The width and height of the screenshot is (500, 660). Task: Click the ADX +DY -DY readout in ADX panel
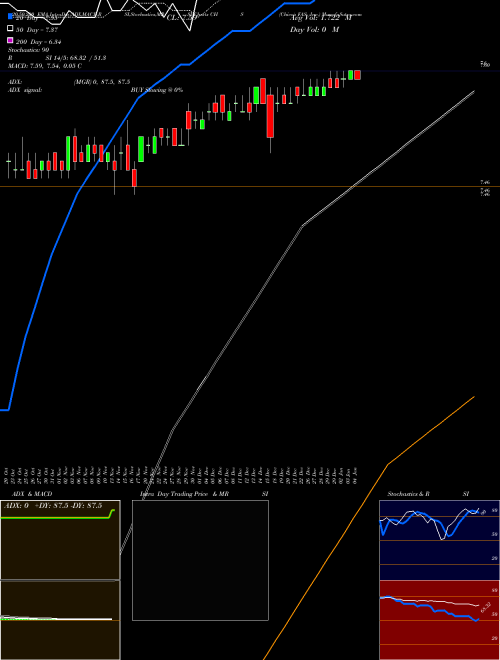53,506
